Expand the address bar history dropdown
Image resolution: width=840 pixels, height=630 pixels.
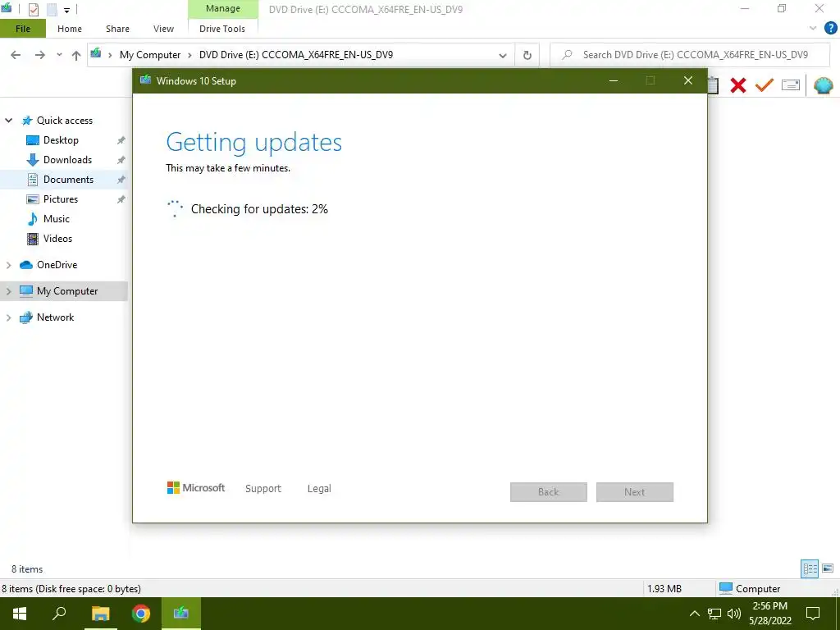pos(503,55)
